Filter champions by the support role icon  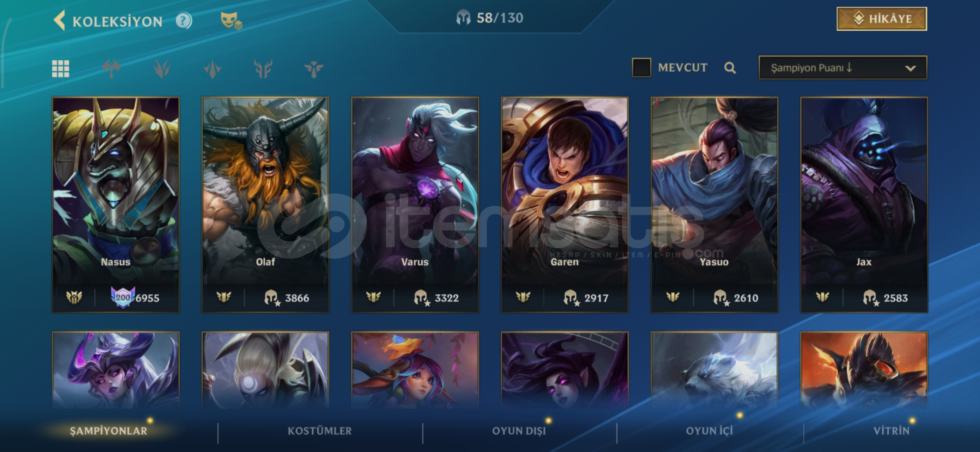(x=314, y=69)
